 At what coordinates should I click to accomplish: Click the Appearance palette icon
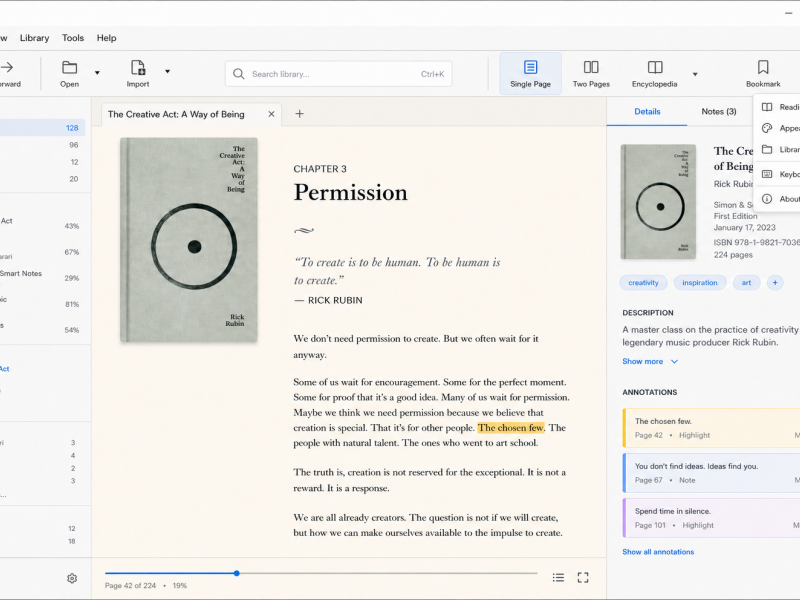(767, 128)
